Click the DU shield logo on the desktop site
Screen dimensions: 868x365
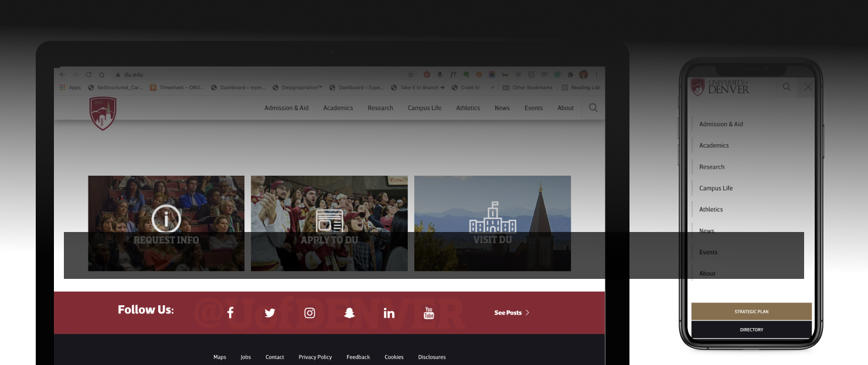[x=103, y=113]
